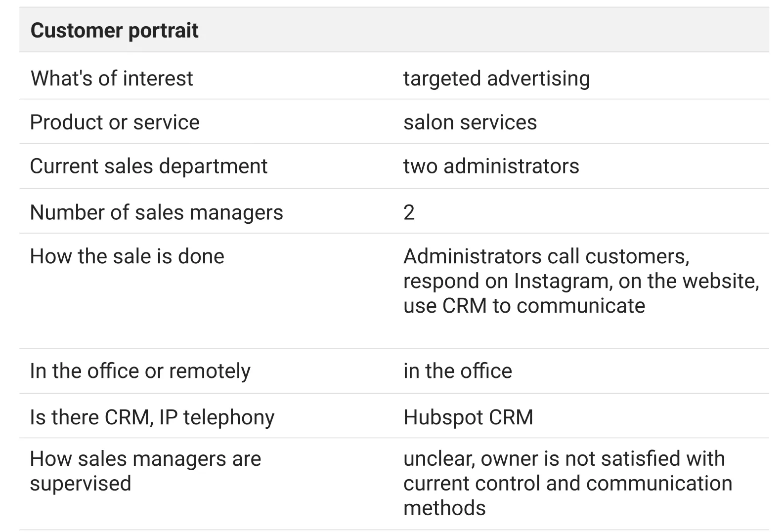Click the "respond on Instagram" text line

(581, 282)
